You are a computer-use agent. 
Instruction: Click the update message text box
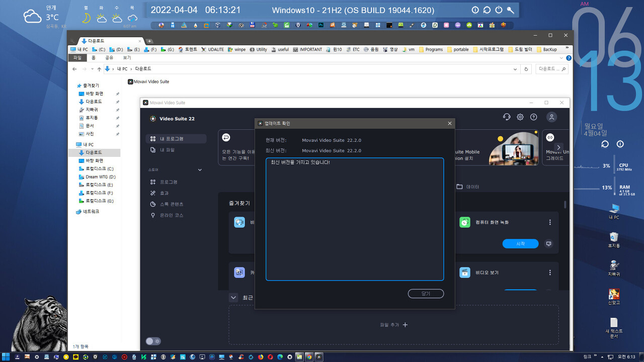coord(355,219)
